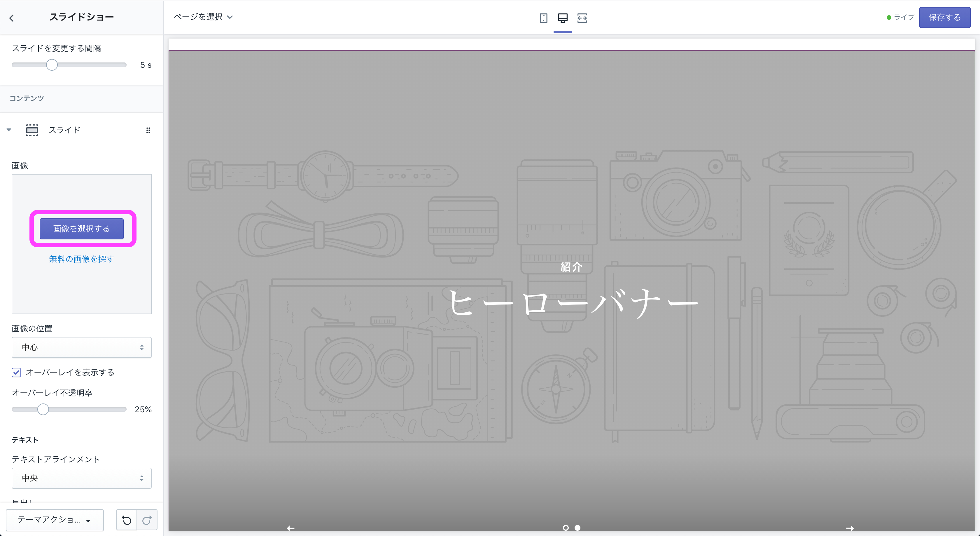The height and width of the screenshot is (536, 980).
Task: Open the テーマアクション menu
Action: click(x=55, y=520)
